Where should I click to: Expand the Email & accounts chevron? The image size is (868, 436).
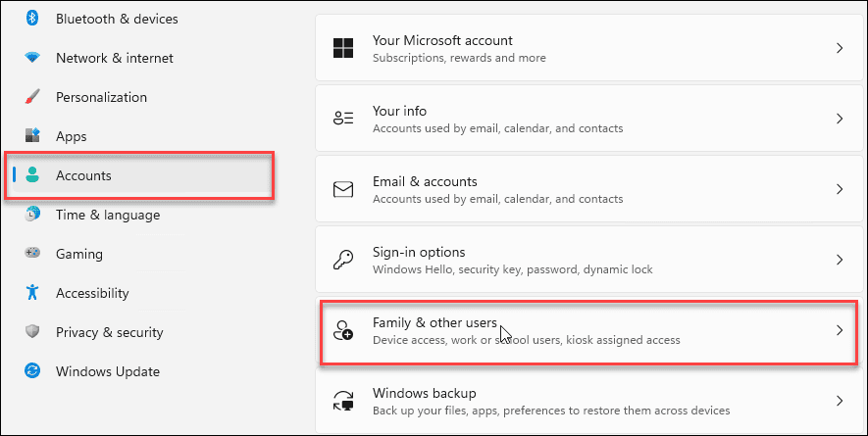tap(840, 189)
